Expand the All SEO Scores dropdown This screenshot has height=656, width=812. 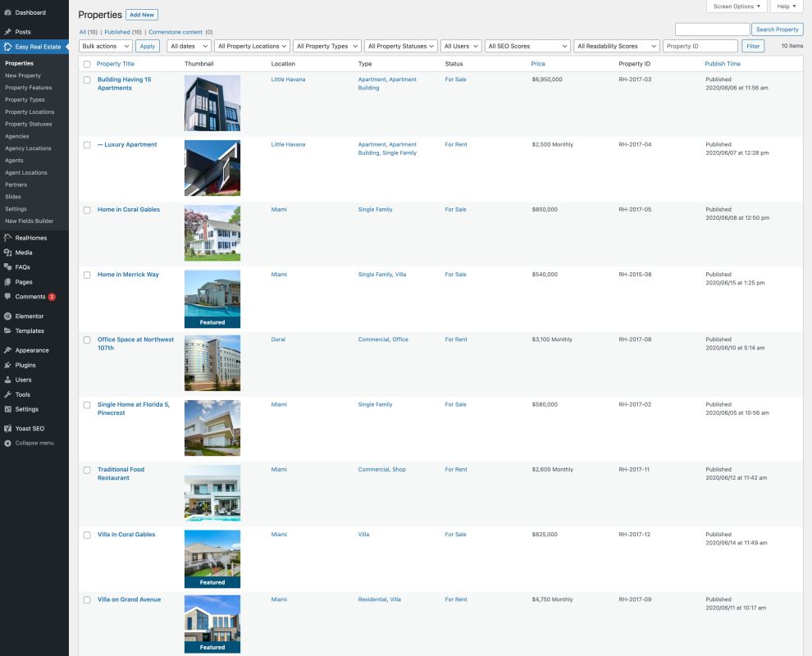[527, 46]
